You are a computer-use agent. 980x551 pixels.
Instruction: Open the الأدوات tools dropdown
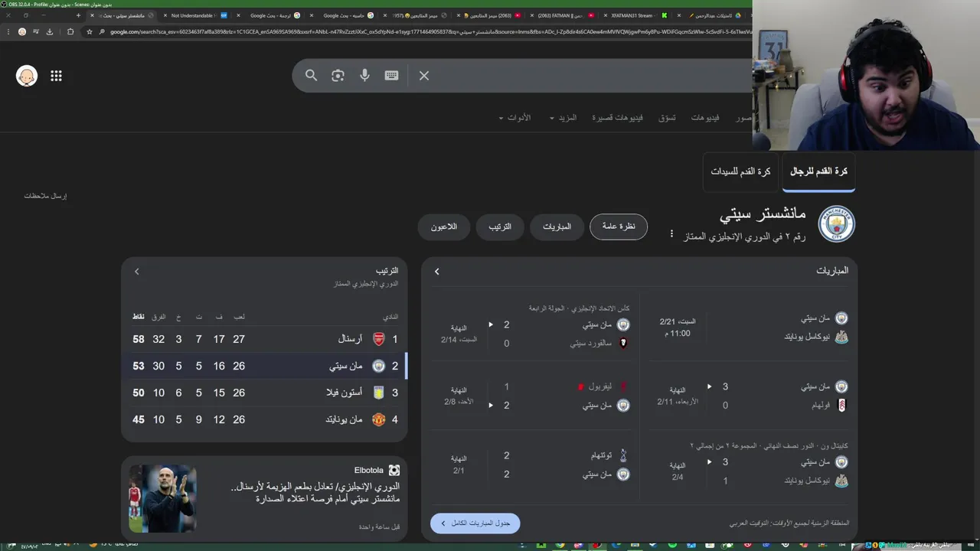(514, 117)
